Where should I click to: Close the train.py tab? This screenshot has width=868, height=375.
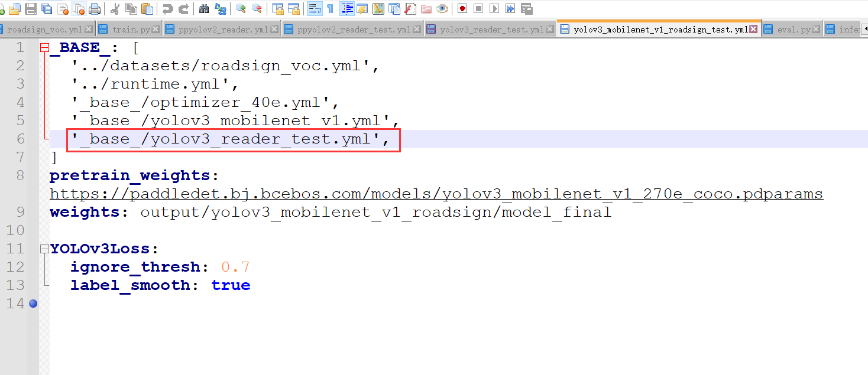[156, 30]
